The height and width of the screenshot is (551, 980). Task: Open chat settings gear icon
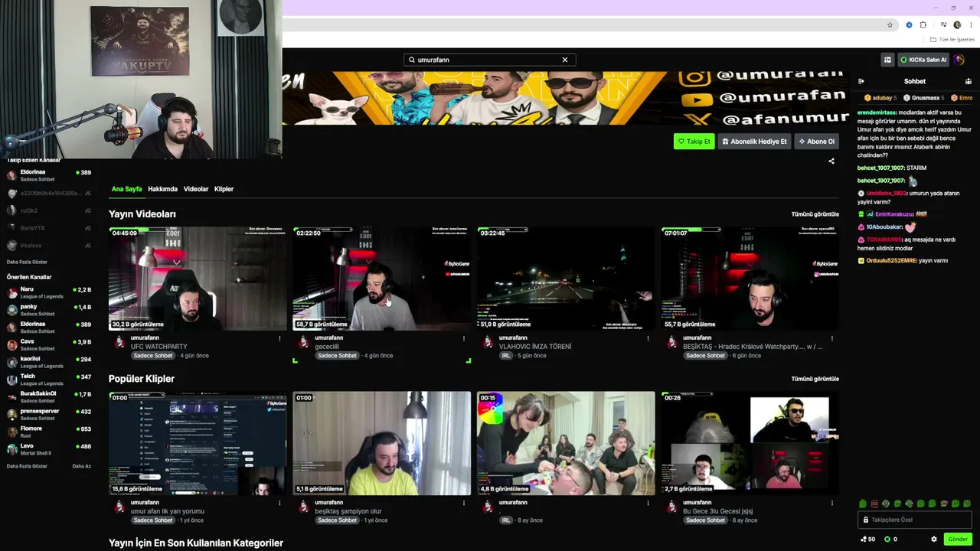coord(934,539)
